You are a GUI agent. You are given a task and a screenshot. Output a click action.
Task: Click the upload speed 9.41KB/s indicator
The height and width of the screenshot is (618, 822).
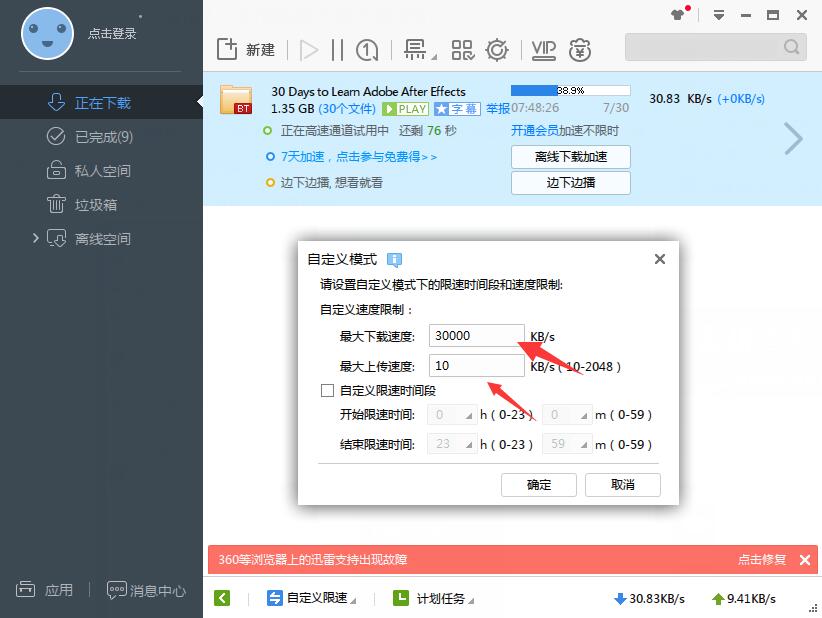tap(743, 599)
